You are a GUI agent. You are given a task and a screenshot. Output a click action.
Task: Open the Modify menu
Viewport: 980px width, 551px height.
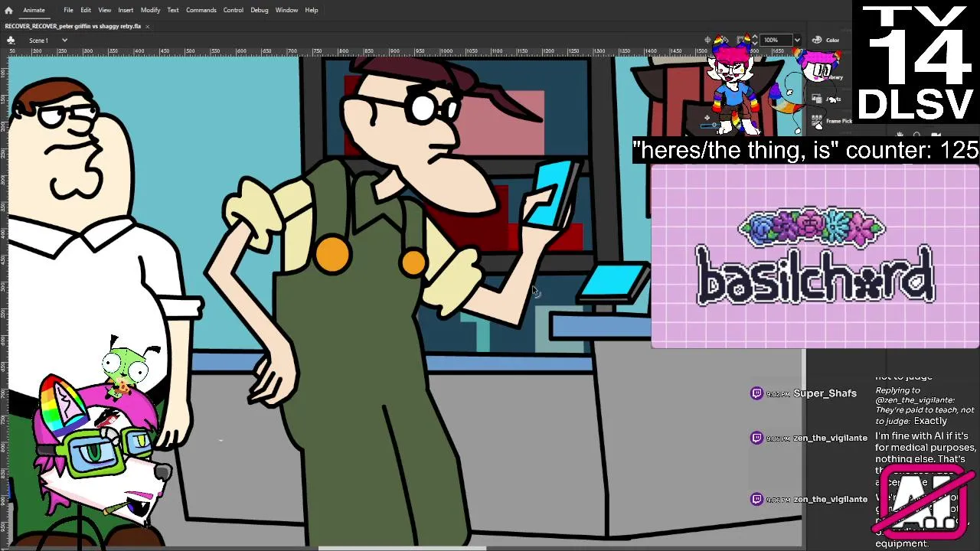click(150, 10)
